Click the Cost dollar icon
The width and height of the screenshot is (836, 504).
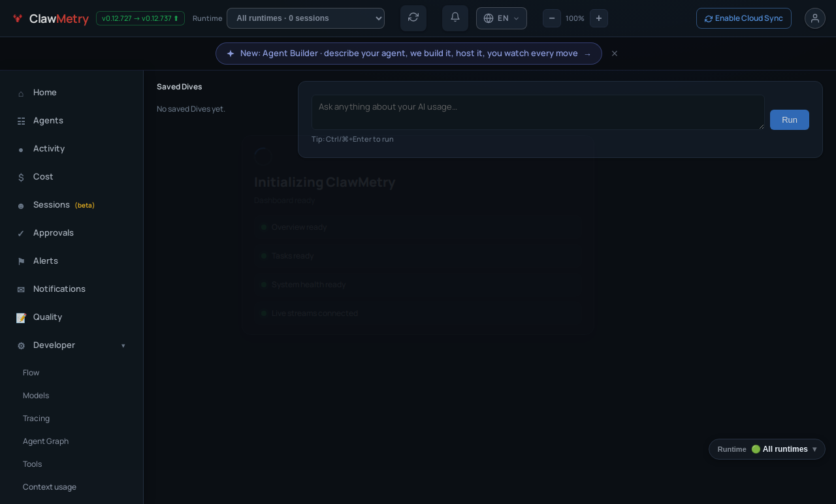[21, 178]
